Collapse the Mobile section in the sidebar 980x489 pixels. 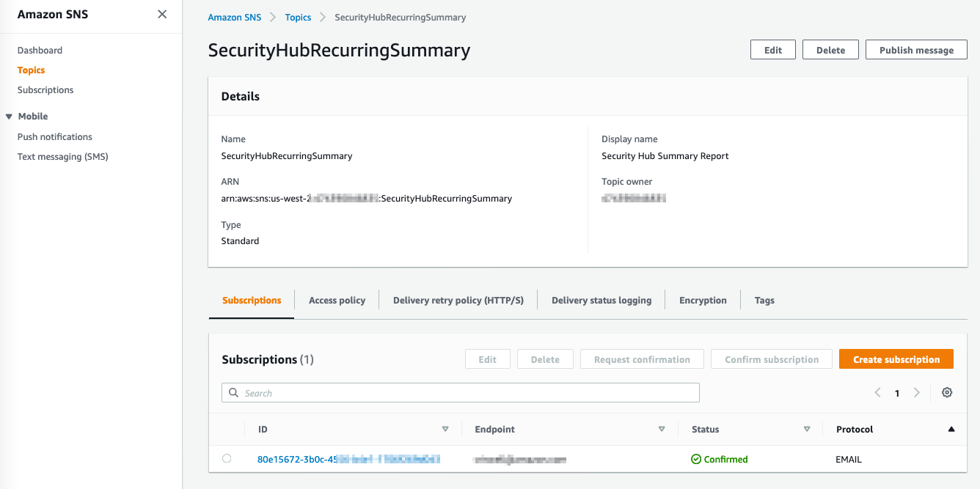(7, 116)
